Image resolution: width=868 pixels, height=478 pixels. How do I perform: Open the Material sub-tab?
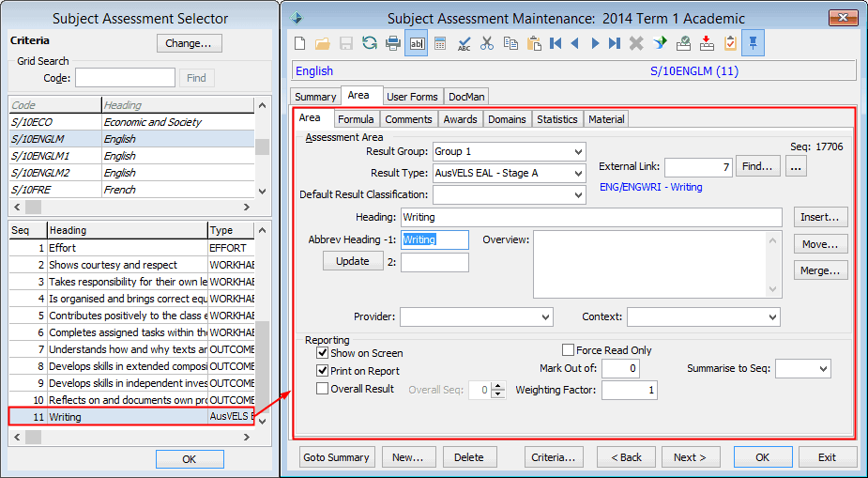tap(606, 119)
